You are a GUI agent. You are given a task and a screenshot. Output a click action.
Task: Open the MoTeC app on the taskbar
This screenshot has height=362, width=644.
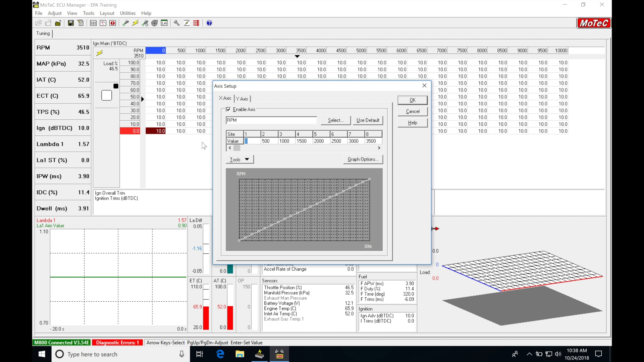(x=279, y=354)
